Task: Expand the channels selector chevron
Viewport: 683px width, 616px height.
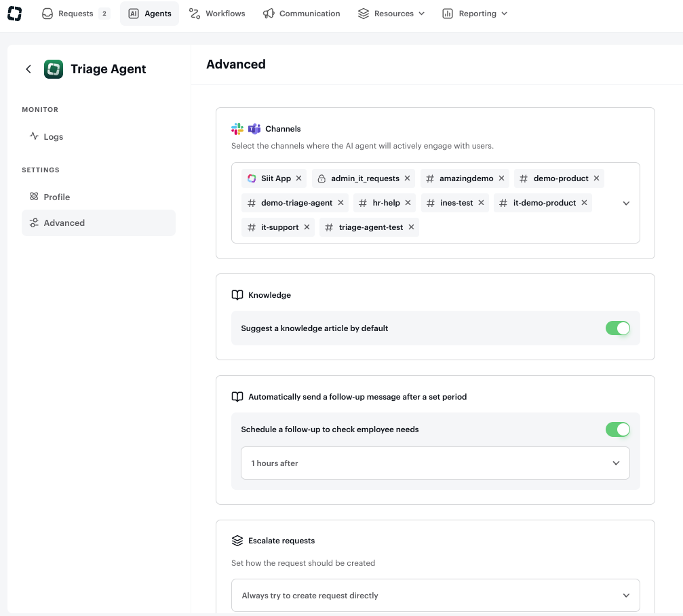Action: [626, 203]
